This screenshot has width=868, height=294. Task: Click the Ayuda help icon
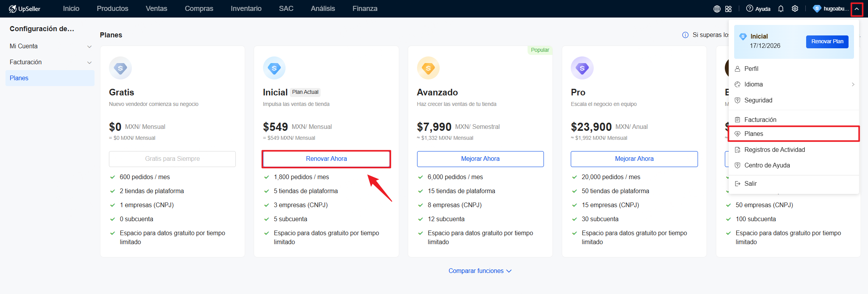(x=749, y=9)
